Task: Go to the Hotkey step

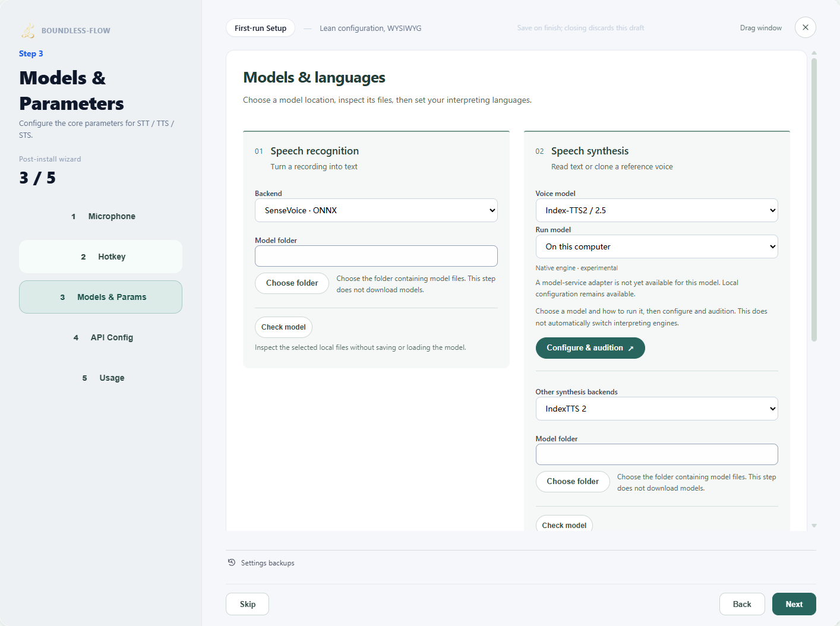Action: pos(100,257)
